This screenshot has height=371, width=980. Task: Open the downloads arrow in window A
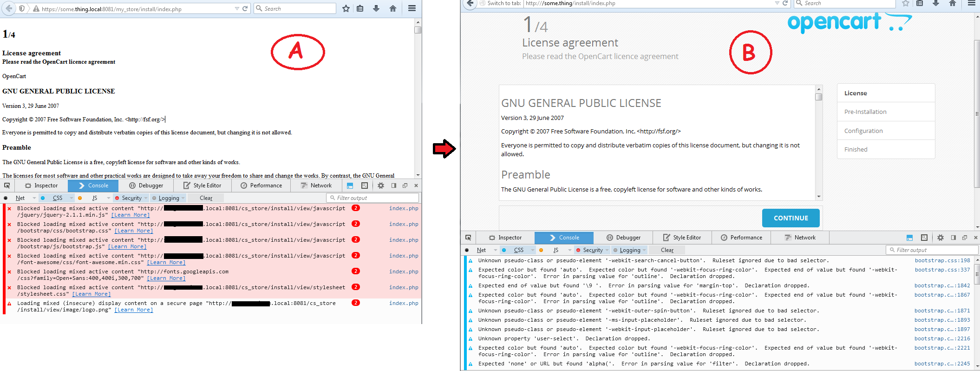coord(376,8)
